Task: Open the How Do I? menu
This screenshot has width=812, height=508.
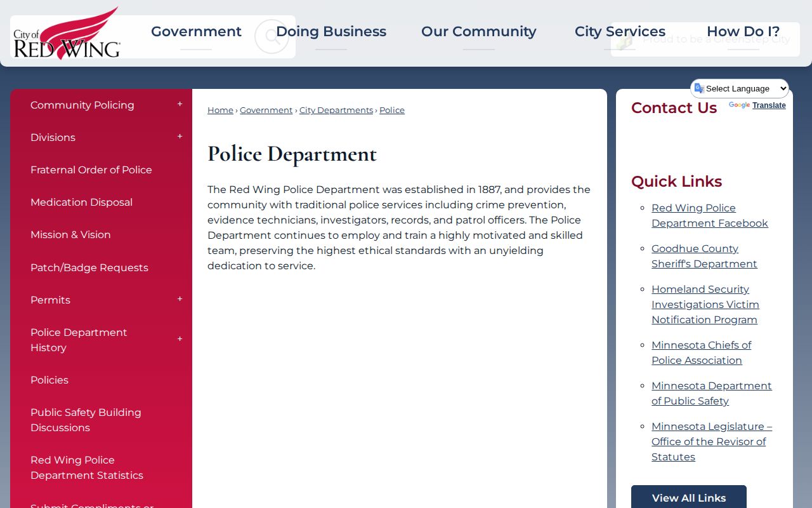Action: (x=743, y=32)
